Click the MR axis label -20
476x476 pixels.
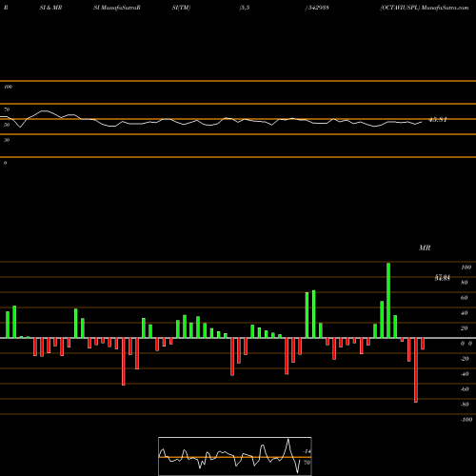pyautogui.click(x=465, y=359)
